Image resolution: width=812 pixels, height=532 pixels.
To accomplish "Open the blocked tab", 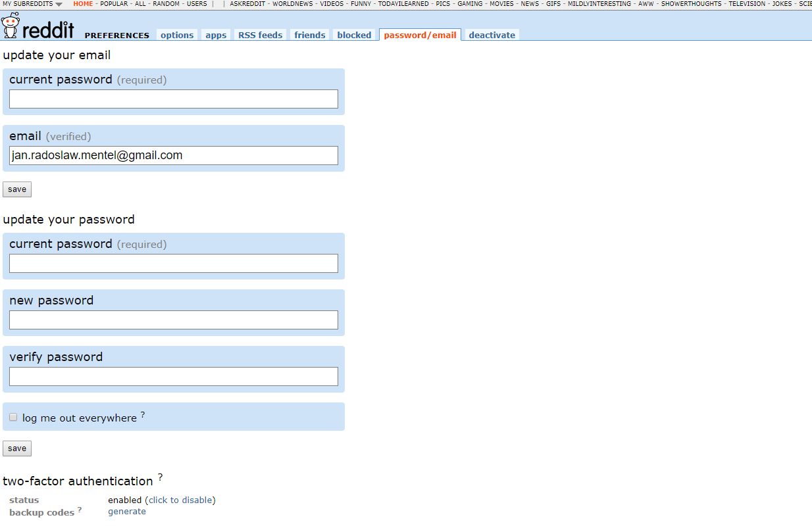I will tap(354, 35).
